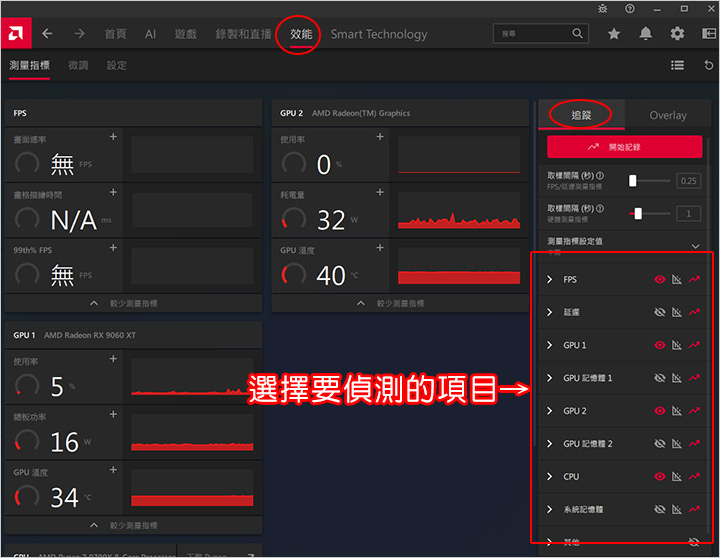
Task: Collapse GPU 2 panel with 較少測量指標
Action: pos(400,303)
